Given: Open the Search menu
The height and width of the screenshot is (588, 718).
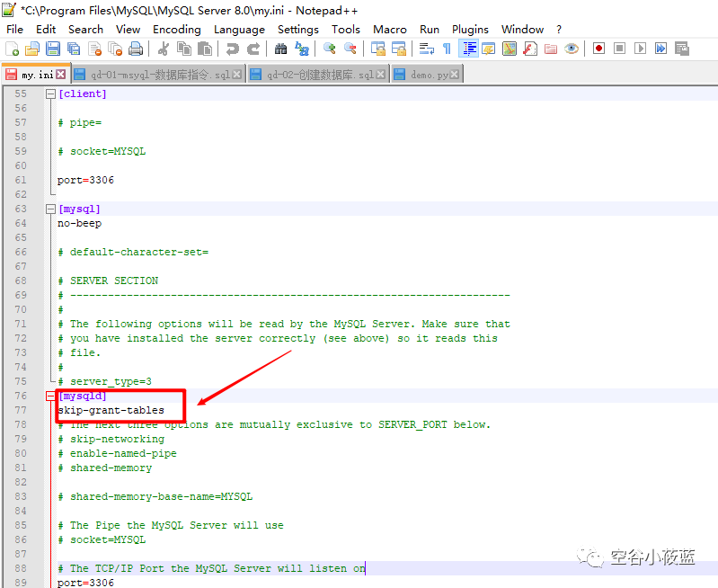Looking at the screenshot, I should 85,30.
